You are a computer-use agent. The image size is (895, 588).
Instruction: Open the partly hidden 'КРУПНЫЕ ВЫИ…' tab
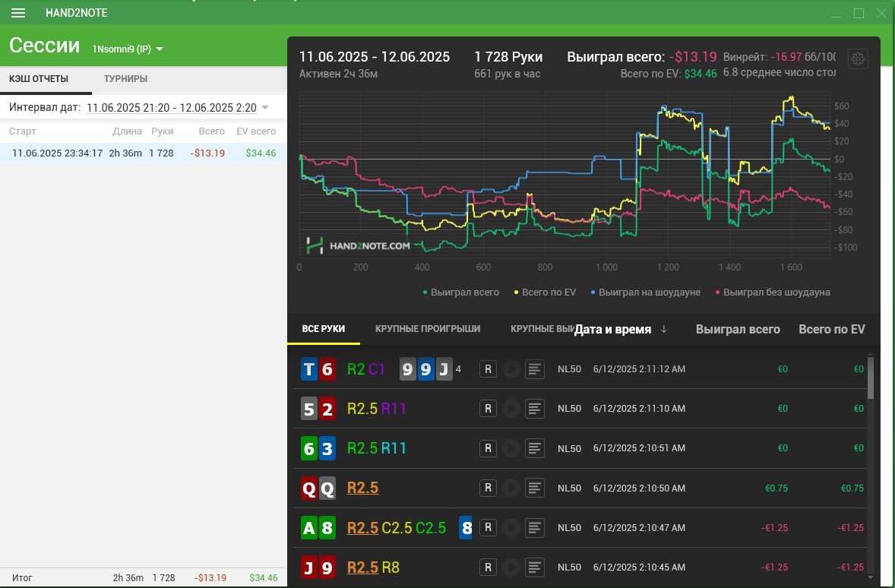click(541, 329)
